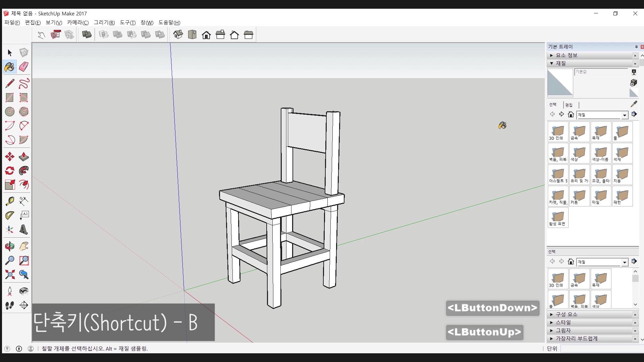Select the Eraser tool
The image size is (644, 362).
coord(23,67)
